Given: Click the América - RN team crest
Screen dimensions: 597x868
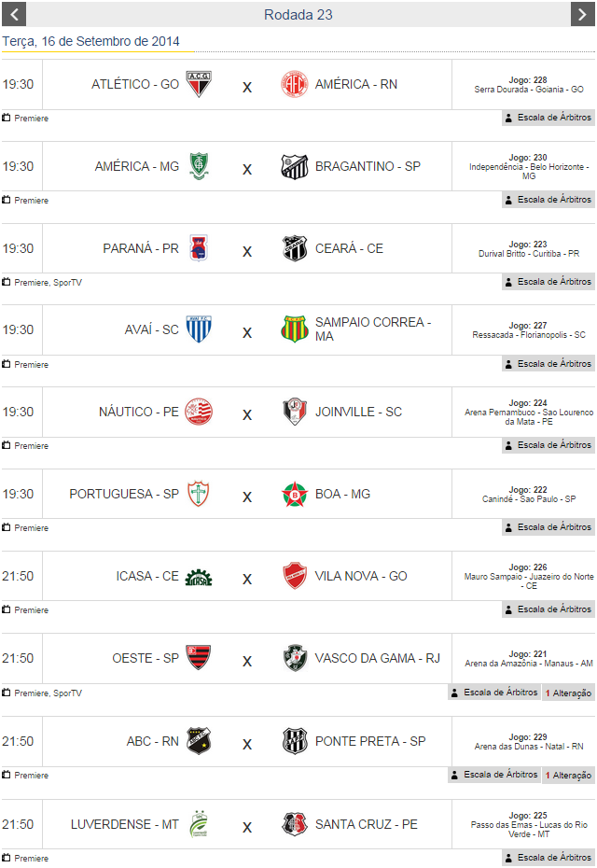Looking at the screenshot, I should [x=295, y=85].
